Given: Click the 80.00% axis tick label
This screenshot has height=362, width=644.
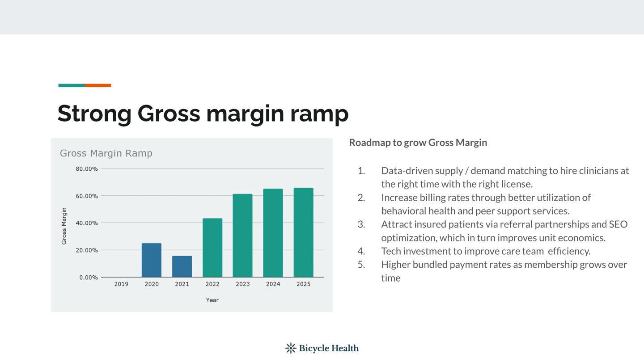Looking at the screenshot, I should tap(87, 169).
